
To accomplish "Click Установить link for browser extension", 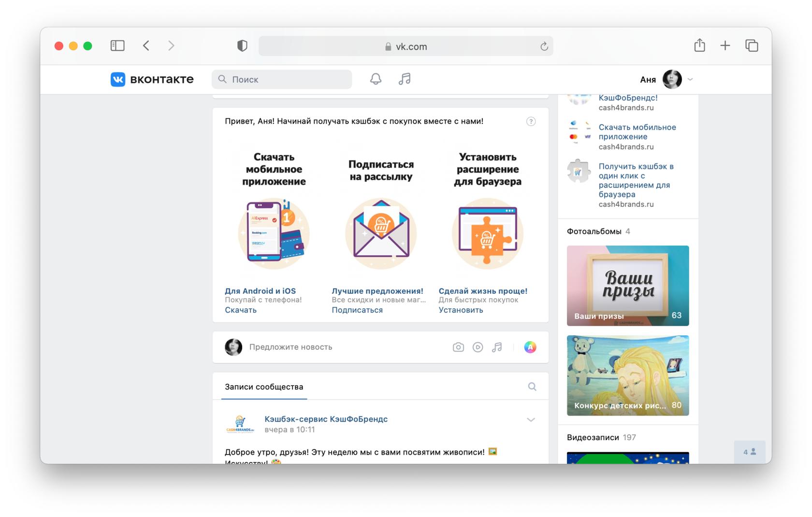I will (461, 310).
